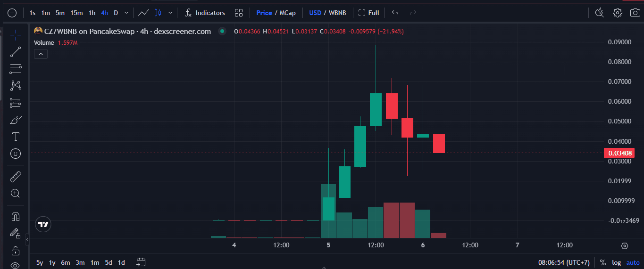Switch to the 15m interval
644x269 pixels.
76,13
